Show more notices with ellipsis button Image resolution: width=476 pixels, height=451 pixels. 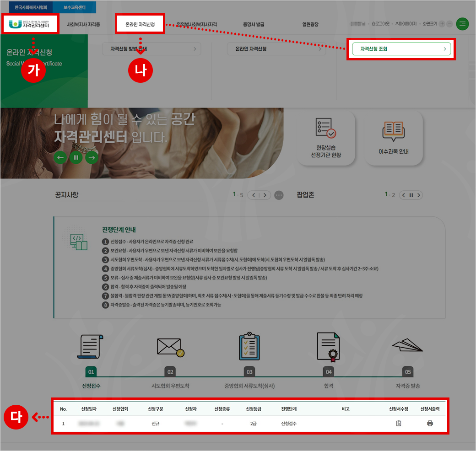pyautogui.click(x=279, y=195)
